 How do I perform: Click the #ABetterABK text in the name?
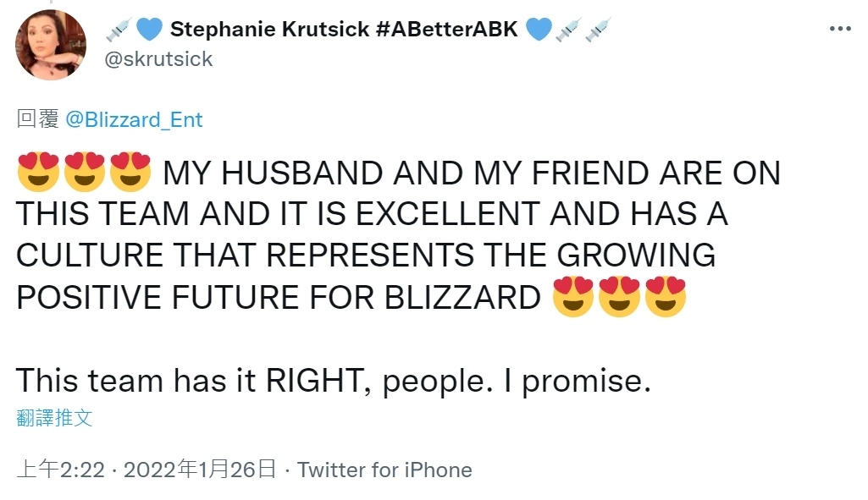[x=444, y=30]
